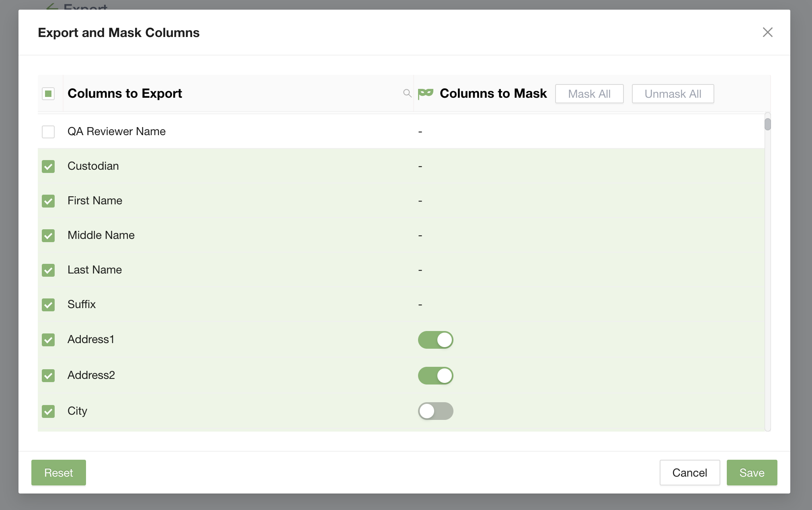Viewport: 812px width, 510px height.
Task: Click the search icon in Columns to Export
Action: tap(407, 93)
